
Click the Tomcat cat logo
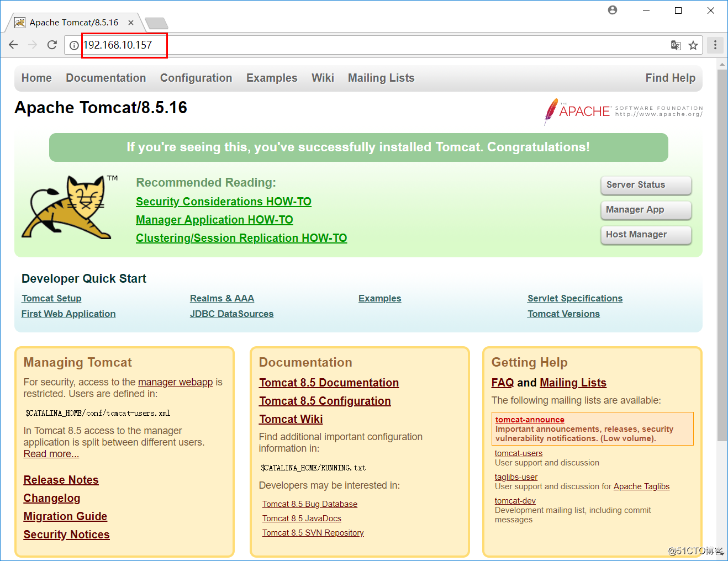70,207
